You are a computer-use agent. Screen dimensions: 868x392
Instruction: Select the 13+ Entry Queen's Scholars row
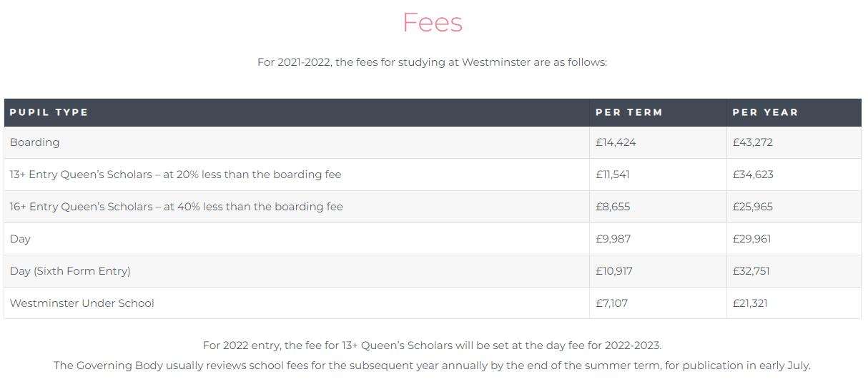433,175
